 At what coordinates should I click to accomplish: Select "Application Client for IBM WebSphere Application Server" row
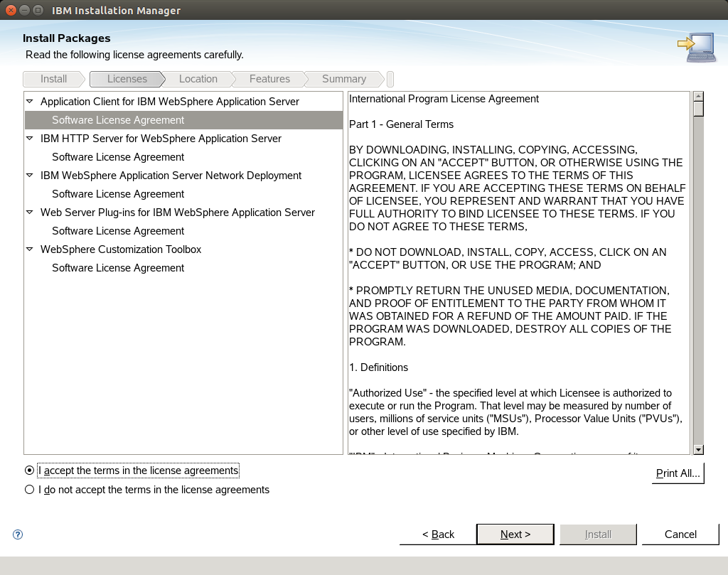(184, 101)
